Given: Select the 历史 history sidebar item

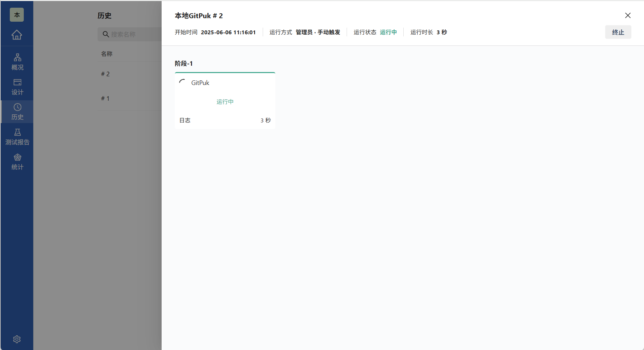Looking at the screenshot, I should (17, 112).
